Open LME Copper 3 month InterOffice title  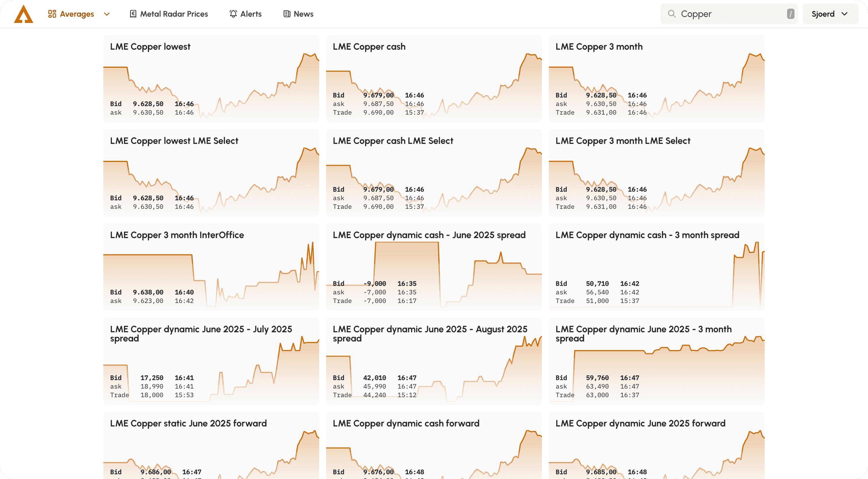pos(177,235)
